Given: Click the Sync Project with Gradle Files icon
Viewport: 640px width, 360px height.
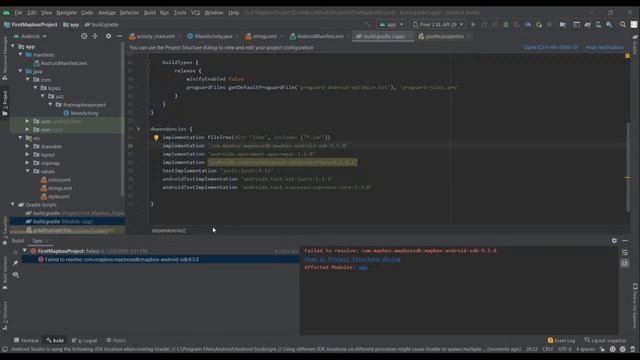Looking at the screenshot, I should click(x=587, y=24).
